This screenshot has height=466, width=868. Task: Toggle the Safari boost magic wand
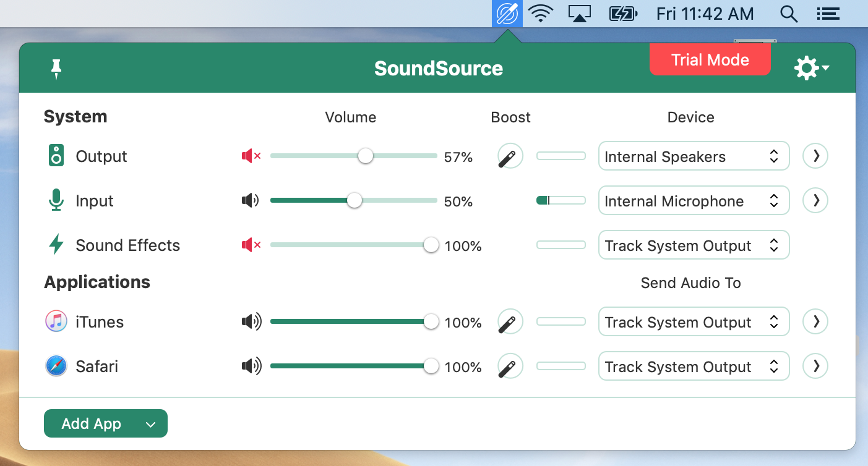tap(510, 366)
